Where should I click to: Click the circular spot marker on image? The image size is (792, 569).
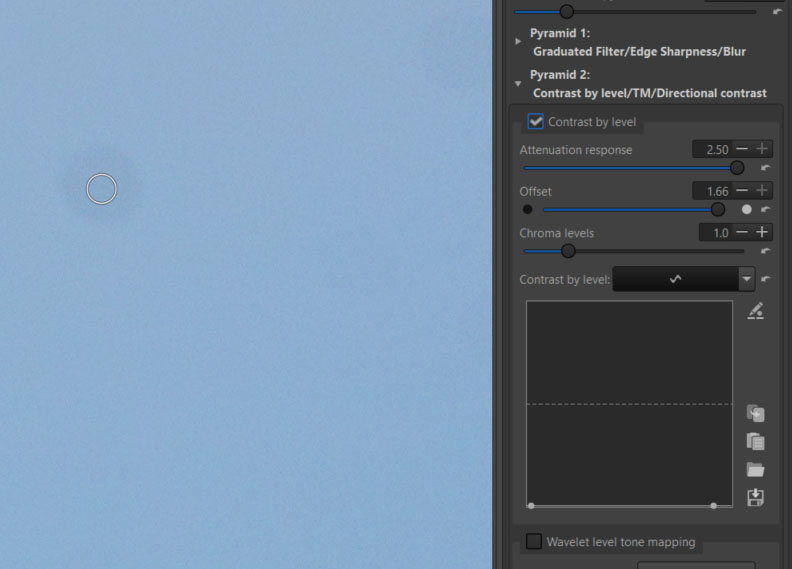101,188
